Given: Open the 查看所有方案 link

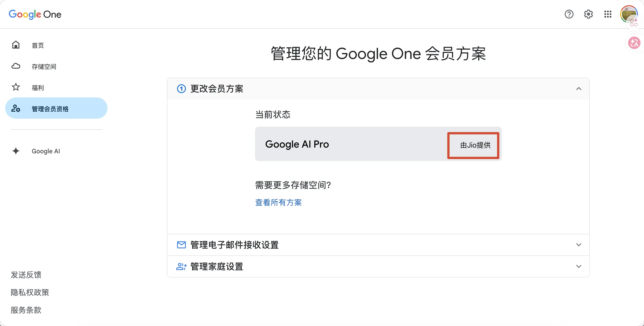Looking at the screenshot, I should point(278,202).
